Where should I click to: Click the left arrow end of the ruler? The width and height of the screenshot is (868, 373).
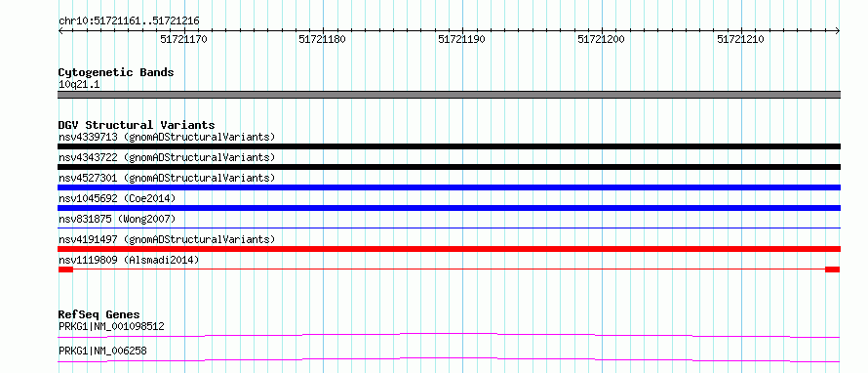point(60,31)
